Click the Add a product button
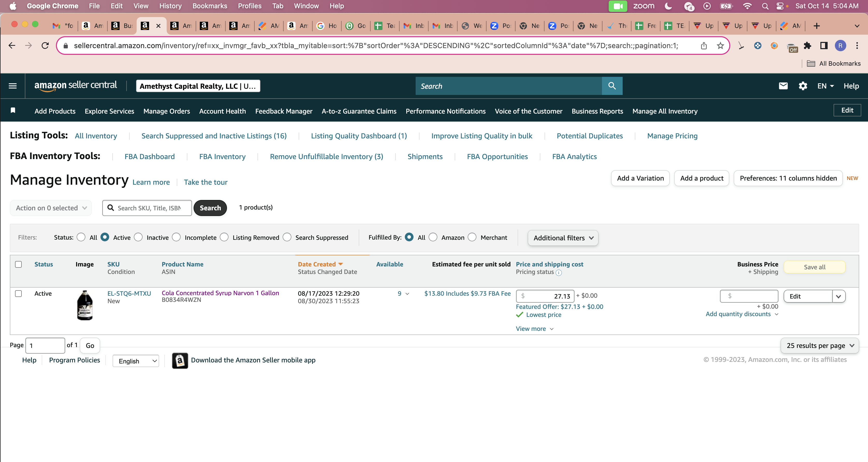 click(702, 178)
